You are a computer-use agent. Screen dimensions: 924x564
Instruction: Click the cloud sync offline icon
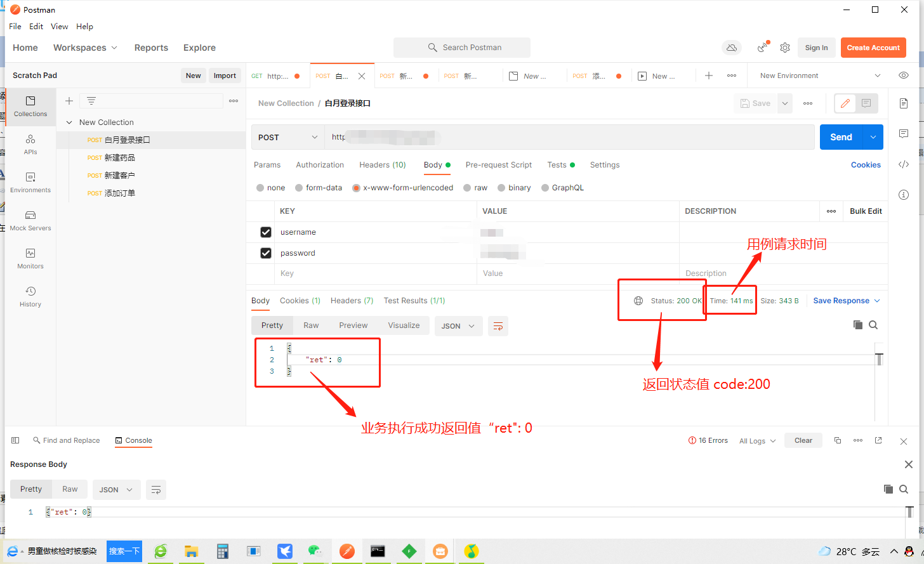[732, 48]
